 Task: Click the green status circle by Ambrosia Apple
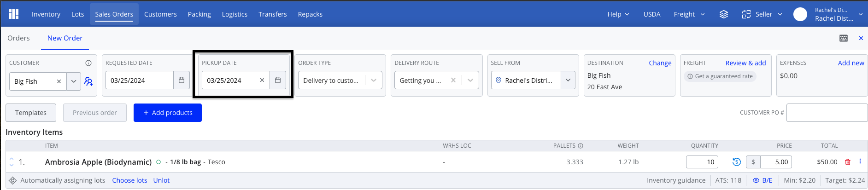[x=158, y=162]
